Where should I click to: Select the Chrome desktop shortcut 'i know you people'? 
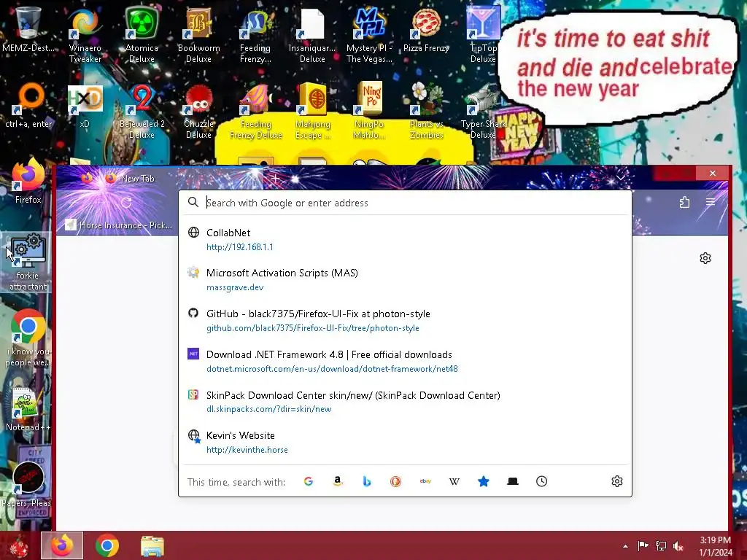[x=28, y=338]
